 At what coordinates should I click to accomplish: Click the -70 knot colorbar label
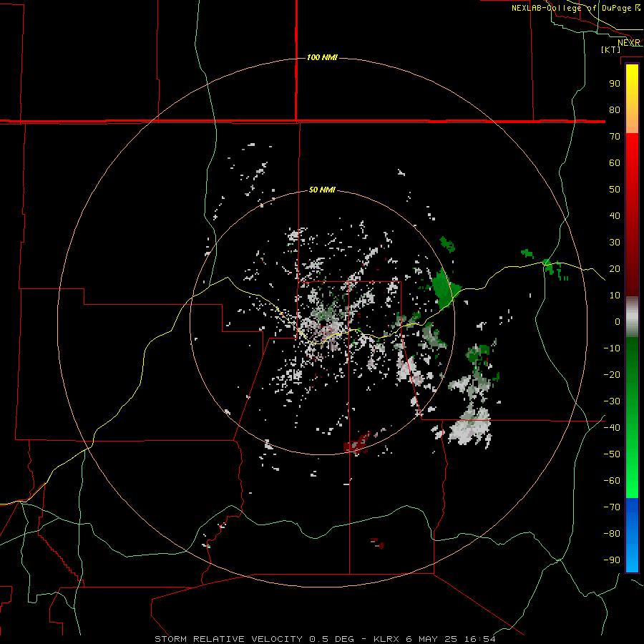pos(612,507)
